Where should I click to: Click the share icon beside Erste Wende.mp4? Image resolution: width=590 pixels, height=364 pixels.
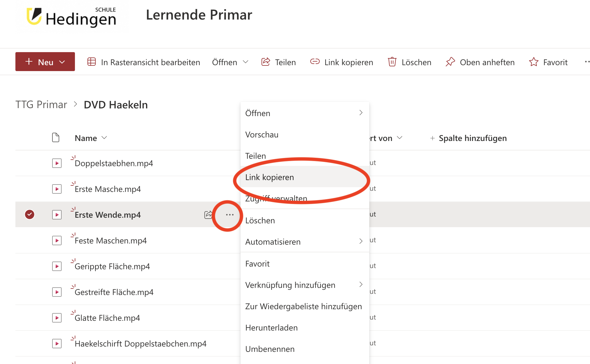208,214
